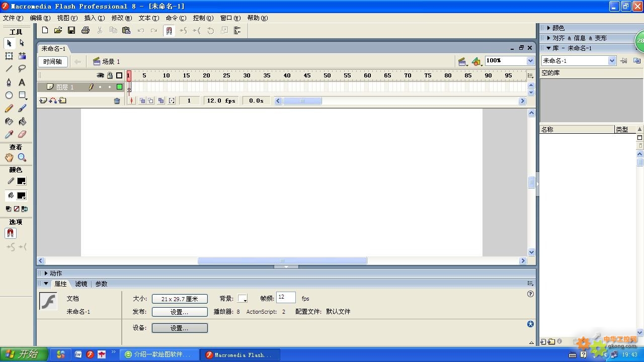Select the Text tool
The height and width of the screenshot is (362, 644).
(x=22, y=82)
